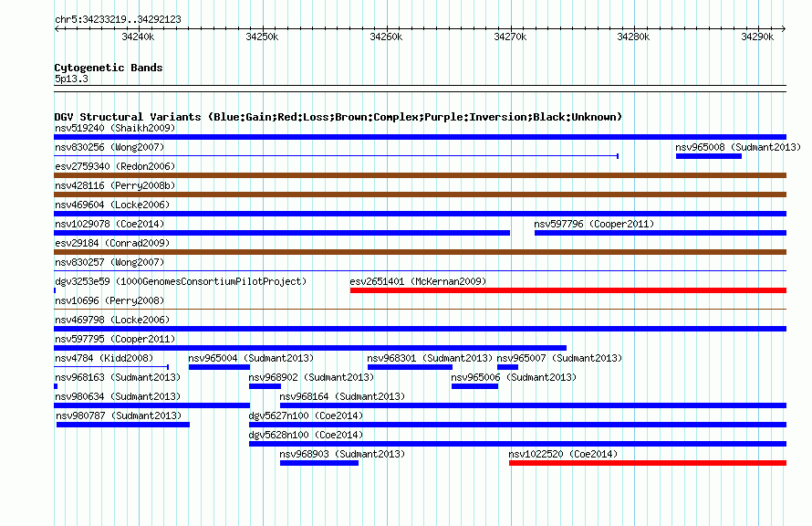
Task: Click the 34260k ruler tick label
Action: coord(386,37)
